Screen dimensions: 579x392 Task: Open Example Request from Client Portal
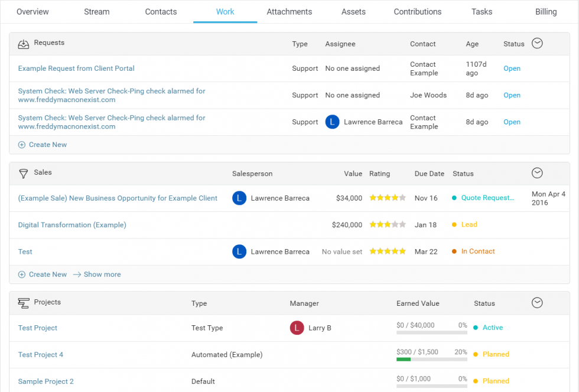(76, 68)
